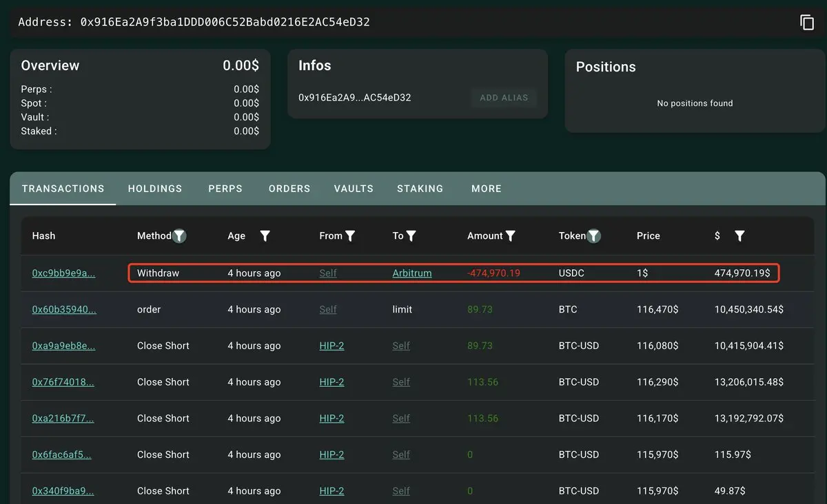Click the -474,970.19 amount cell
Screen dimensions: 827x504
coord(493,273)
